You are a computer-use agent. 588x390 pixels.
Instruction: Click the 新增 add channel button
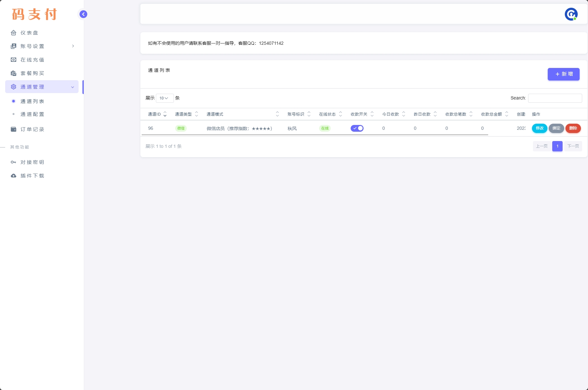tap(563, 74)
